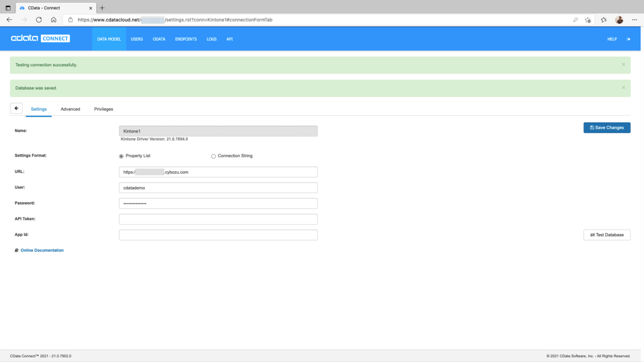Click the password key icon in address bar
The height and width of the screenshot is (362, 644).
click(575, 20)
